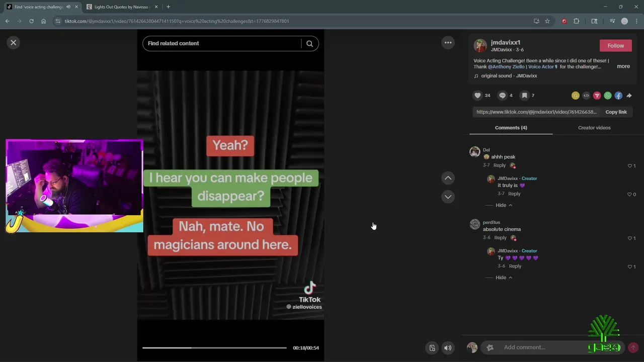Share the video to Facebook
The width and height of the screenshot is (644, 362).
point(618,96)
